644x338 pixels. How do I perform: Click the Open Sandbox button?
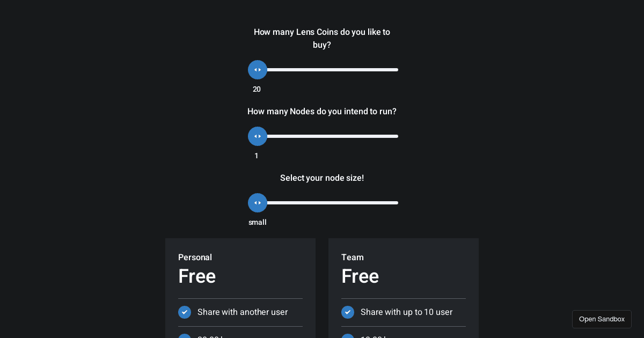click(x=602, y=319)
